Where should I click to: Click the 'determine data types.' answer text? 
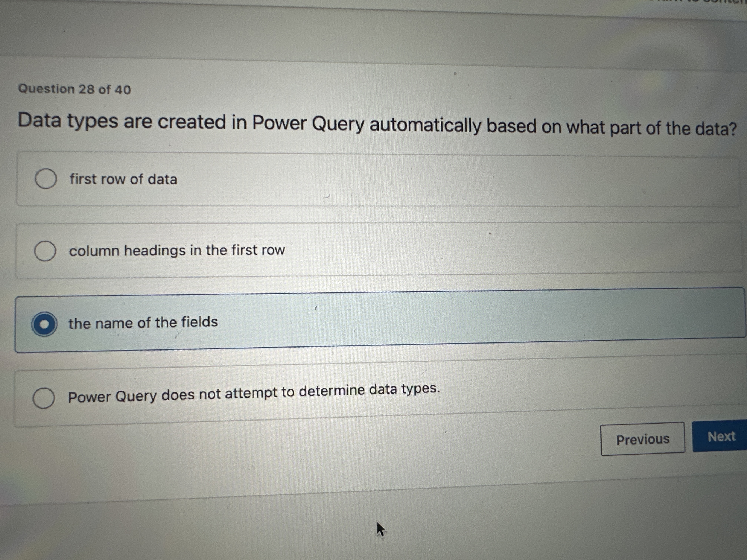point(369,390)
